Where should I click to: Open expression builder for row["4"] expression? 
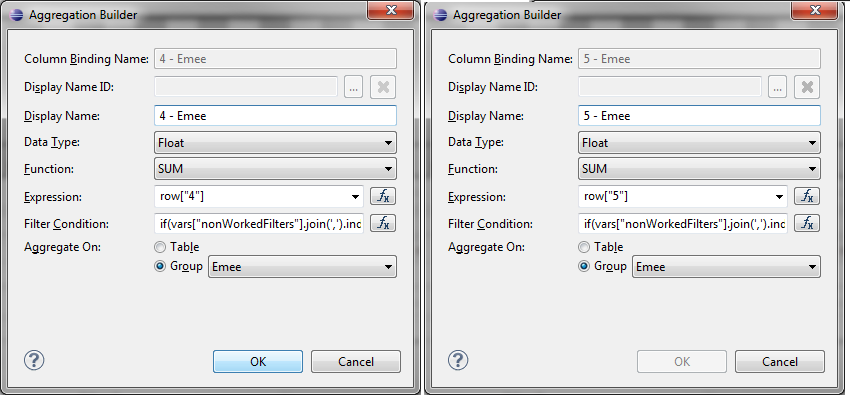[383, 196]
